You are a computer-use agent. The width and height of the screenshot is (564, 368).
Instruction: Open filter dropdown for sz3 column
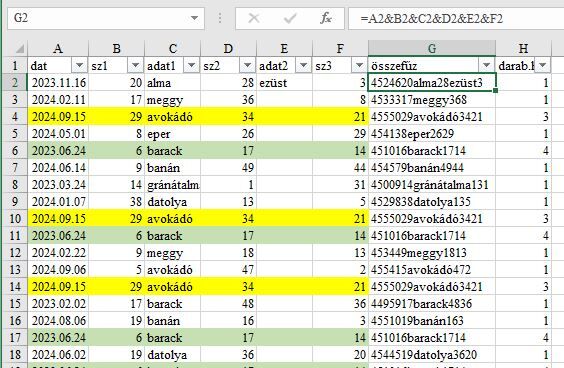(x=359, y=65)
